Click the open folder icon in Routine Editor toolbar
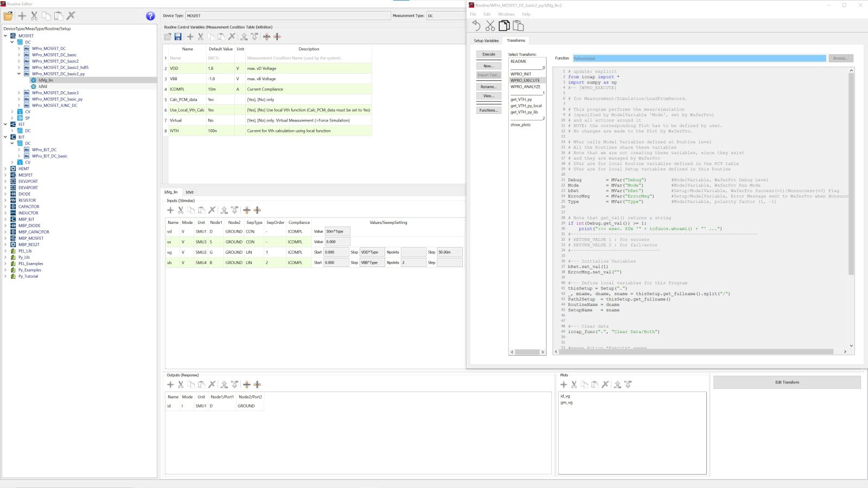This screenshot has width=868, height=488. (x=8, y=16)
